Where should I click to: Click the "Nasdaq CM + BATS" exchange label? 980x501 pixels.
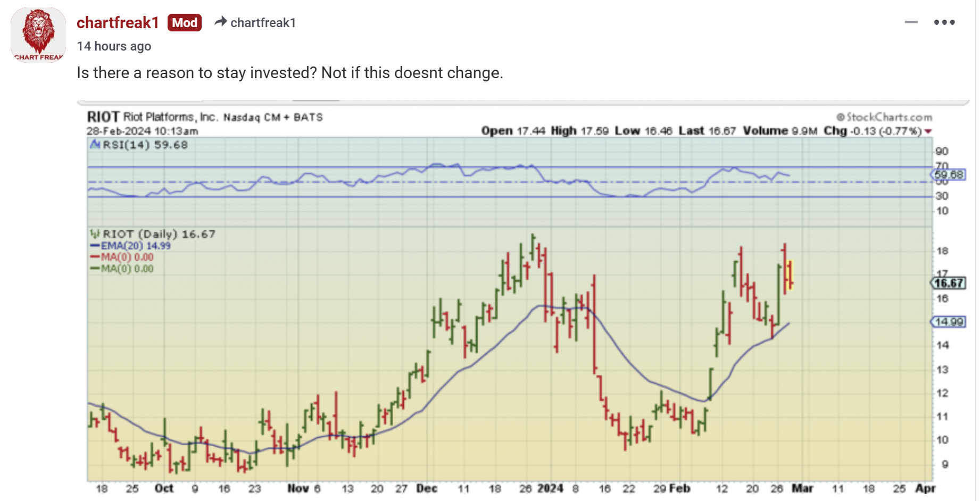273,117
